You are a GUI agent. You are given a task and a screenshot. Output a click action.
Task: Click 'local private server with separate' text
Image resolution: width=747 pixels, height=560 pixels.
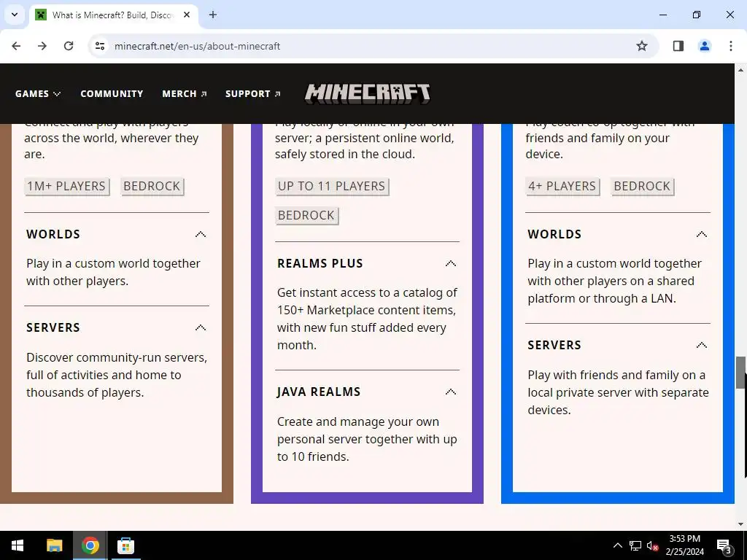click(619, 393)
